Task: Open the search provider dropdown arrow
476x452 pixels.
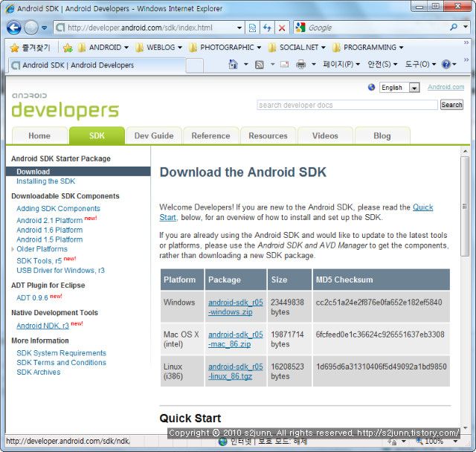Action: point(466,27)
